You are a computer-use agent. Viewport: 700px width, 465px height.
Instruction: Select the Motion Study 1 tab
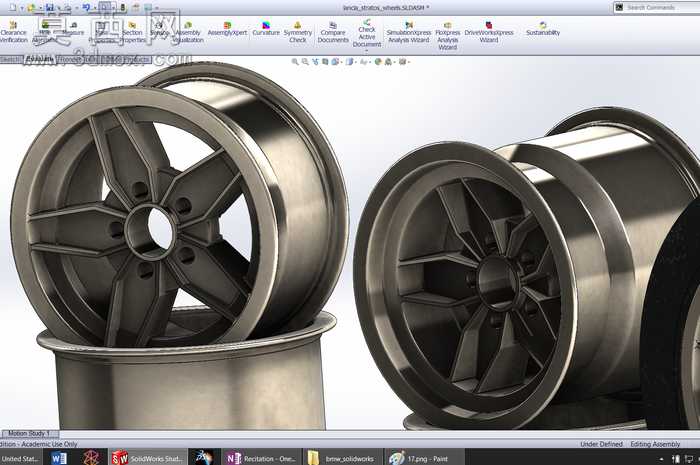(x=29, y=433)
